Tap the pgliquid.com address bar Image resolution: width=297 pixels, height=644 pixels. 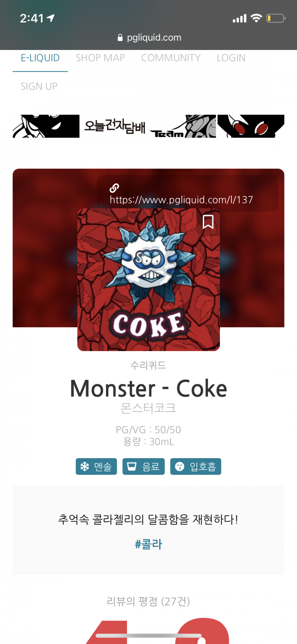[149, 37]
